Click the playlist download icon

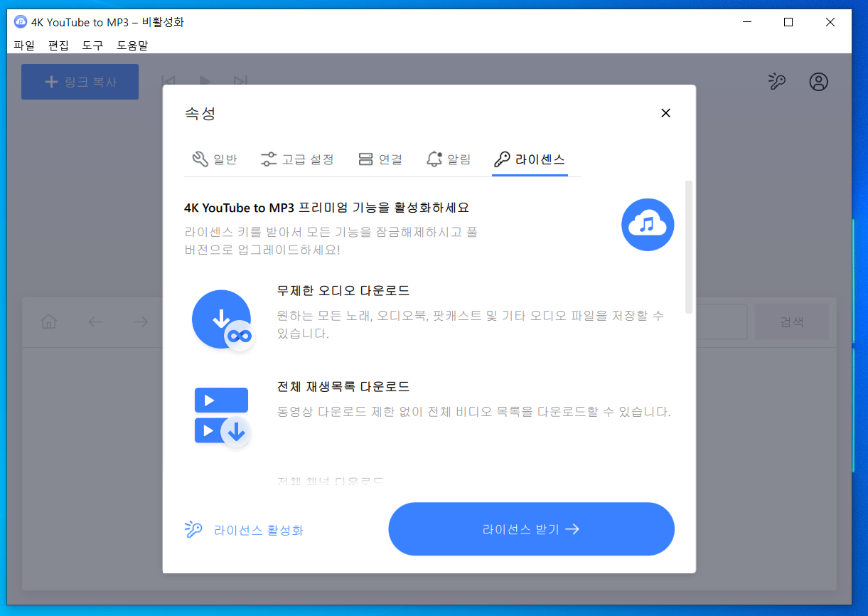pos(222,418)
